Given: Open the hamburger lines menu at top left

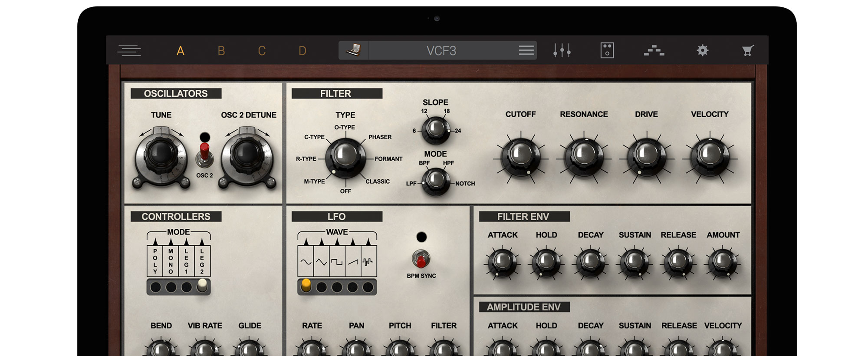Looking at the screenshot, I should pos(129,50).
